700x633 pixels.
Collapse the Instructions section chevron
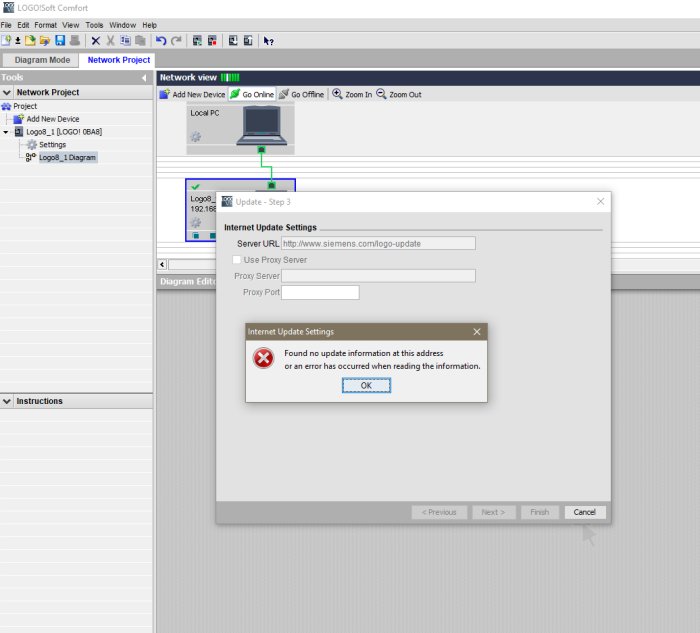coord(7,401)
